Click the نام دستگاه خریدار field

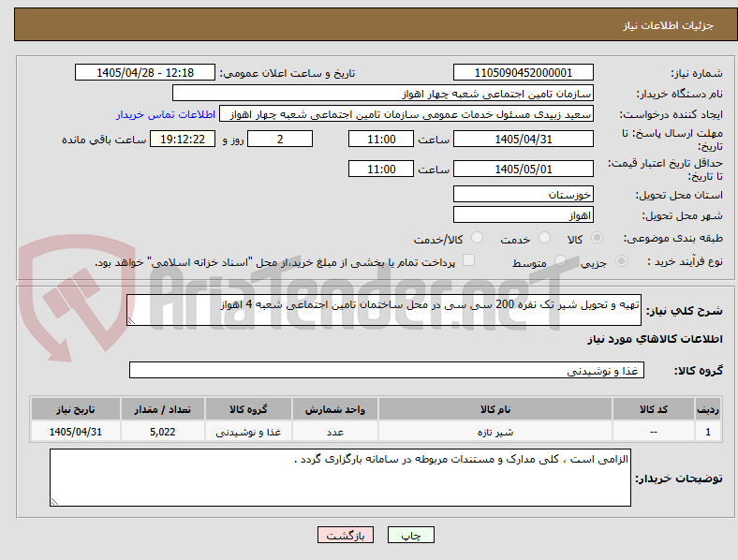(x=383, y=93)
